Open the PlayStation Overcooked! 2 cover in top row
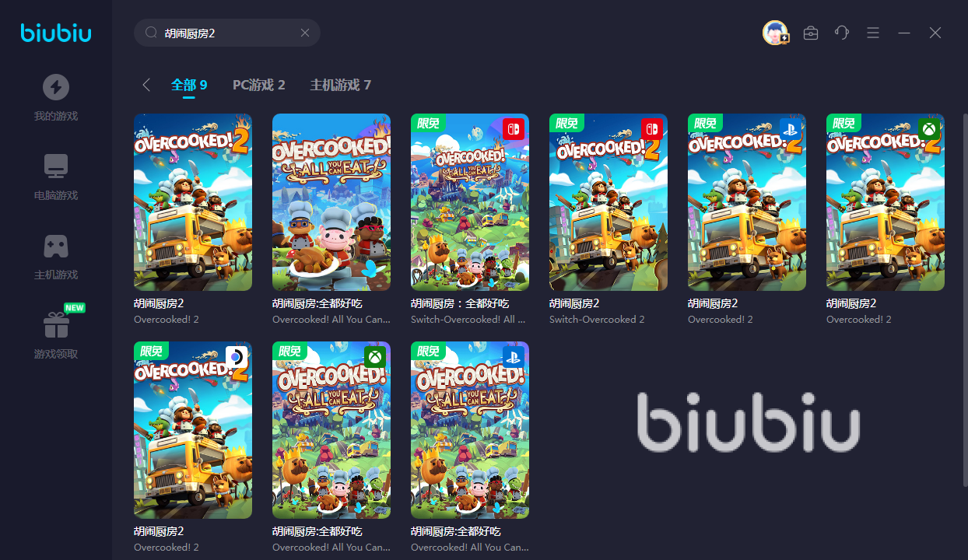 [x=747, y=202]
